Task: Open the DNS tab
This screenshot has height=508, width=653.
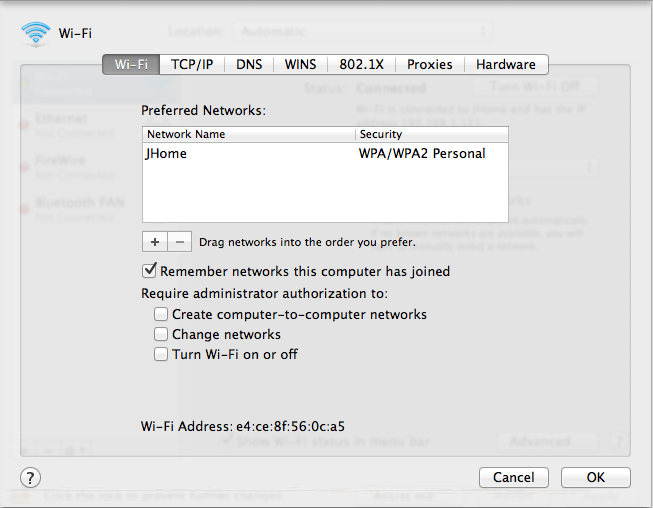Action: [249, 65]
